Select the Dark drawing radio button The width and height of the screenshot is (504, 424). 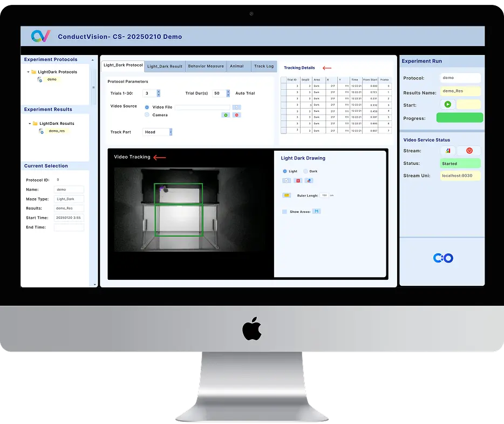click(305, 171)
